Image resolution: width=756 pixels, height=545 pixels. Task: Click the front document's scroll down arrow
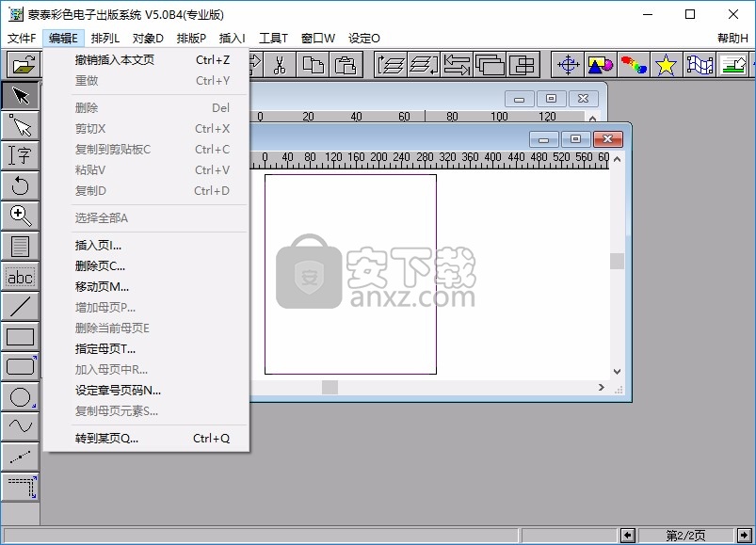tap(618, 372)
